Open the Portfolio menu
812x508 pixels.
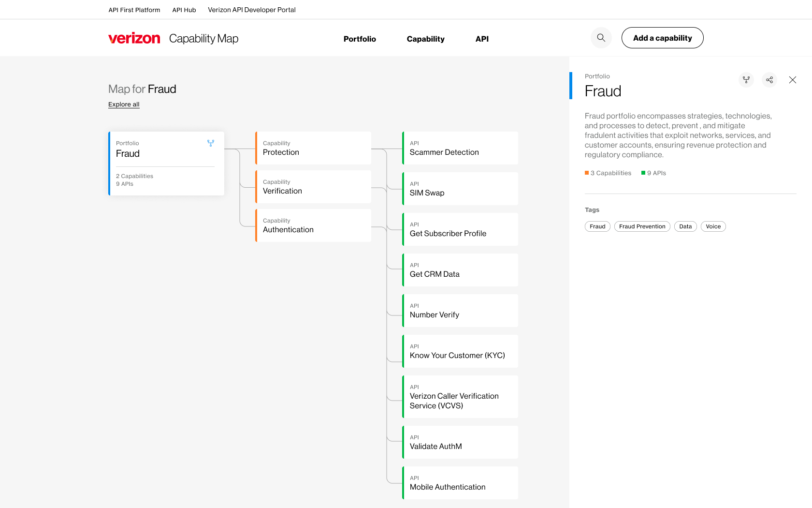(x=360, y=39)
